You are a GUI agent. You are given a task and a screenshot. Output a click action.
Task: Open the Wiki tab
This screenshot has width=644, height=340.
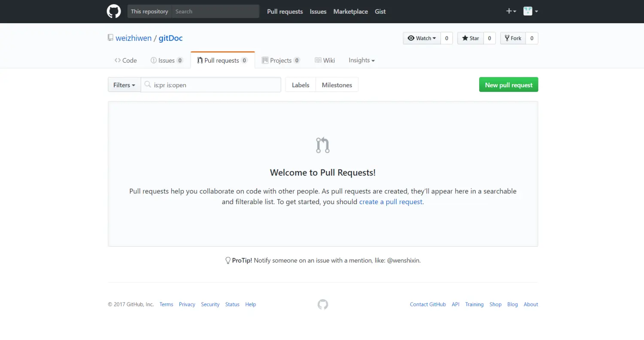pyautogui.click(x=325, y=60)
